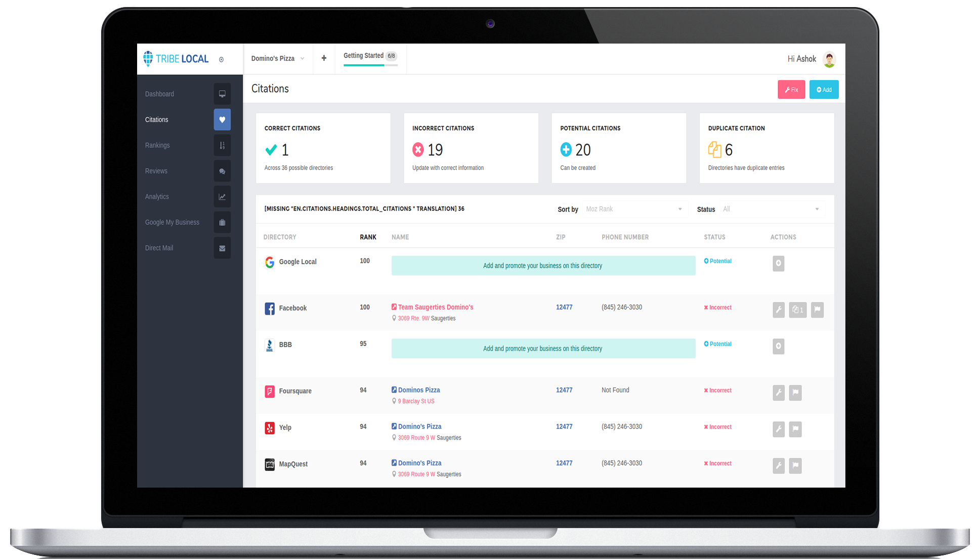The image size is (980, 559).
Task: Click the BBB logo icon
Action: [x=270, y=345]
